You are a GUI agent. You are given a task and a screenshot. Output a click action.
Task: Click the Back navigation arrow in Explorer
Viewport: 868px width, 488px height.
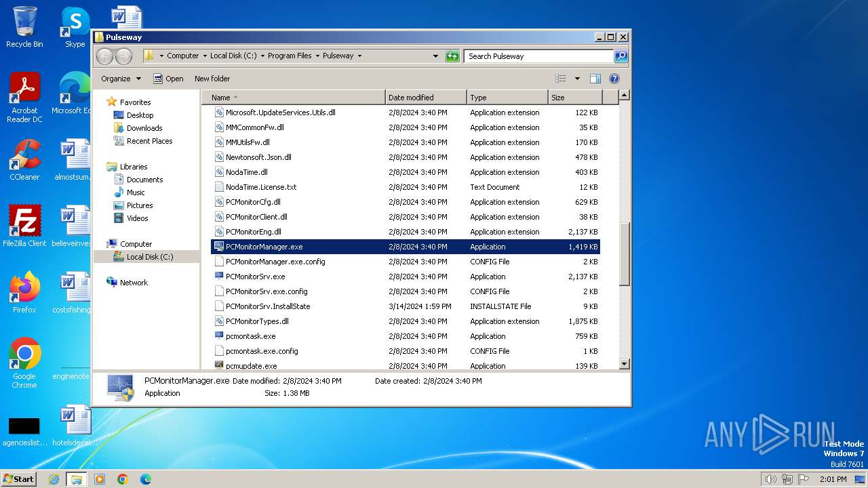click(x=104, y=56)
